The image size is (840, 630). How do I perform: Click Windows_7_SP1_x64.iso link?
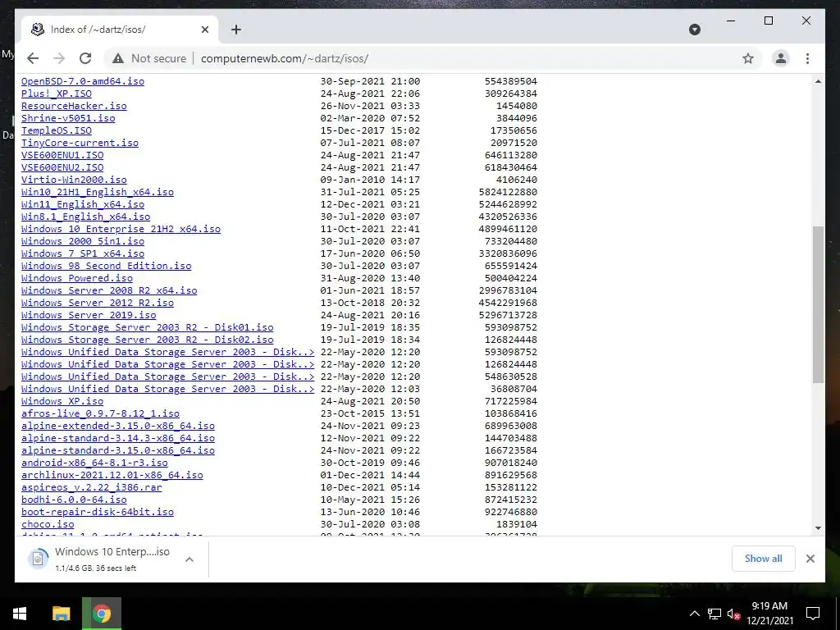(83, 254)
